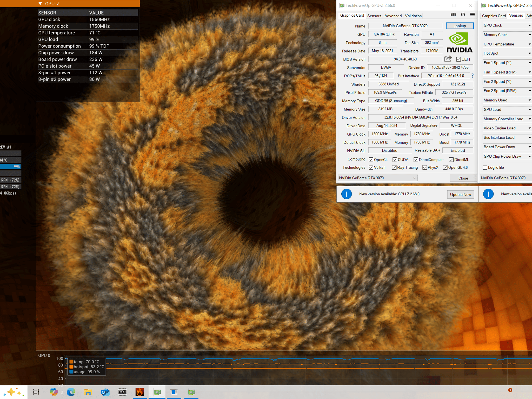Viewport: 532px width, 399px height.
Task: Click the GPU-Z screenshot camera icon
Action: [453, 15]
